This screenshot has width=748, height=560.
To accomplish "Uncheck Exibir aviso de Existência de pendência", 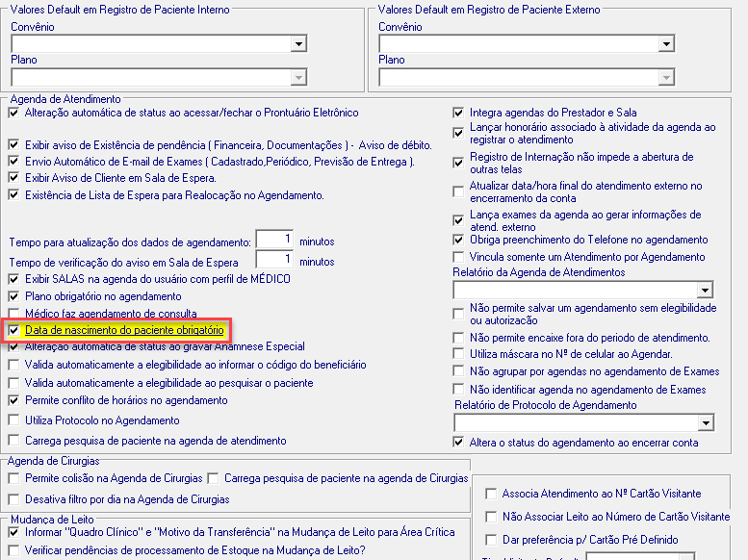I will click(13, 145).
